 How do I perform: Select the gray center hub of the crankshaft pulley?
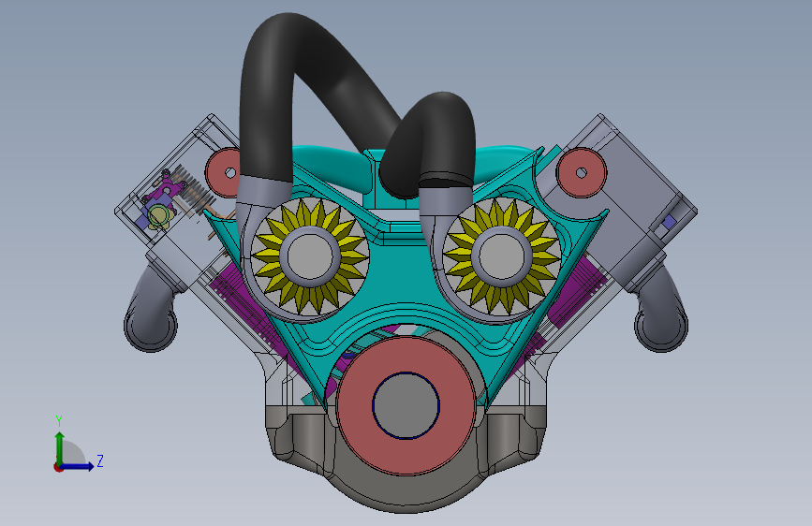click(x=406, y=405)
